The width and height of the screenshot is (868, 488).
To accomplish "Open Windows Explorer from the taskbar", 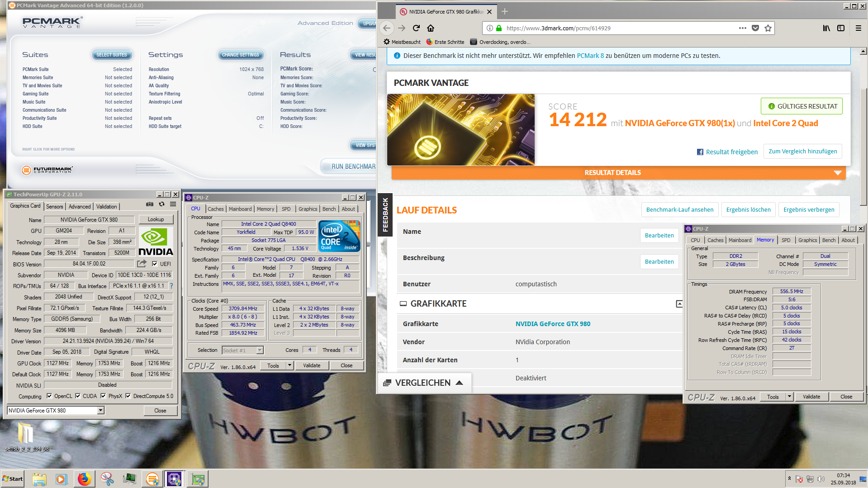I will (x=39, y=479).
